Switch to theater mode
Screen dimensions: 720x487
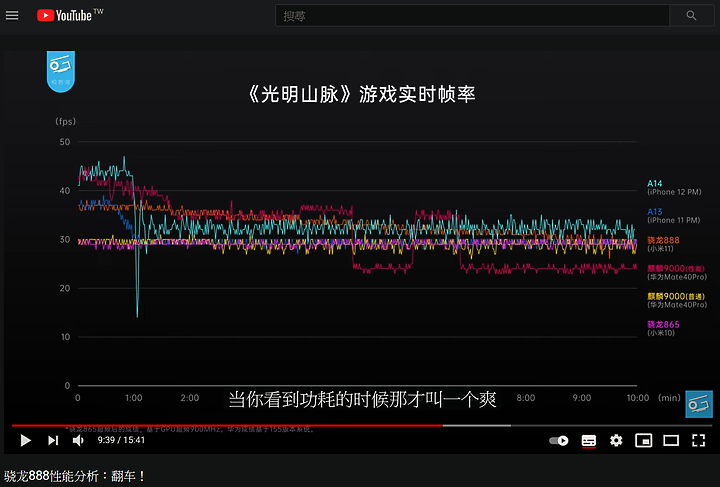coord(671,441)
